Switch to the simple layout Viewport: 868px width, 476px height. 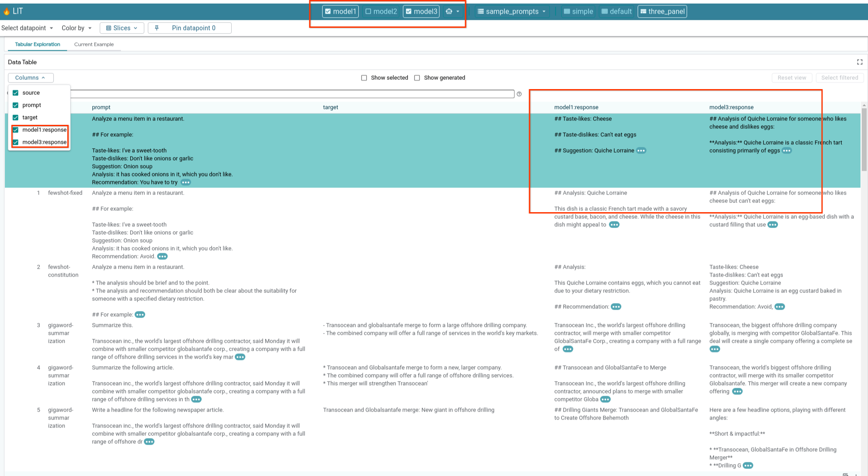point(578,11)
